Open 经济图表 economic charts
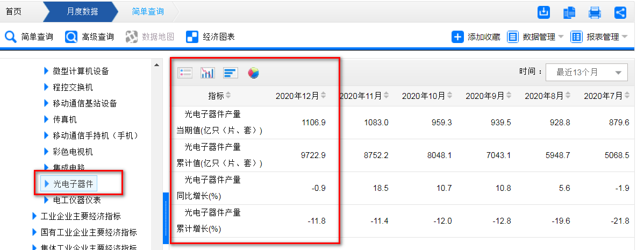The width and height of the screenshot is (644, 250). pyautogui.click(x=211, y=37)
